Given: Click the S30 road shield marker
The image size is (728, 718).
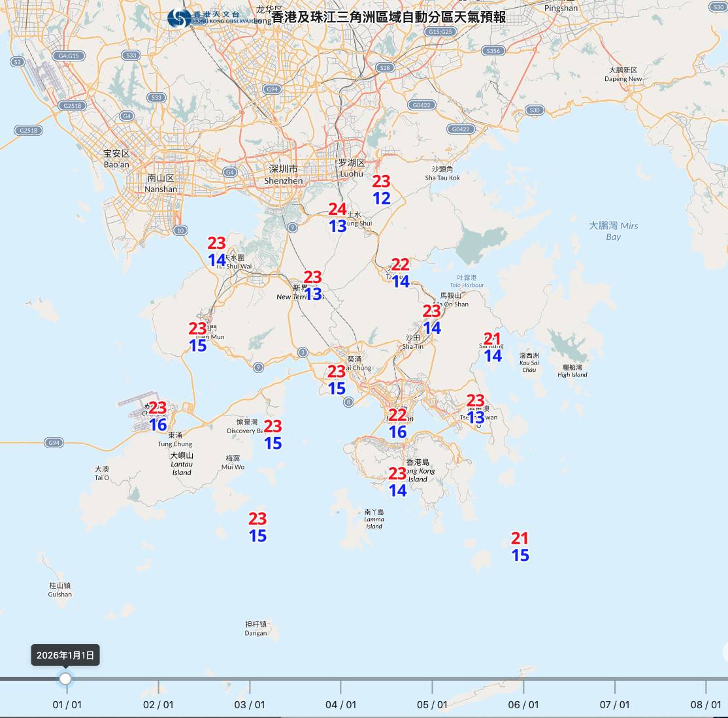Looking at the screenshot, I should [x=535, y=110].
